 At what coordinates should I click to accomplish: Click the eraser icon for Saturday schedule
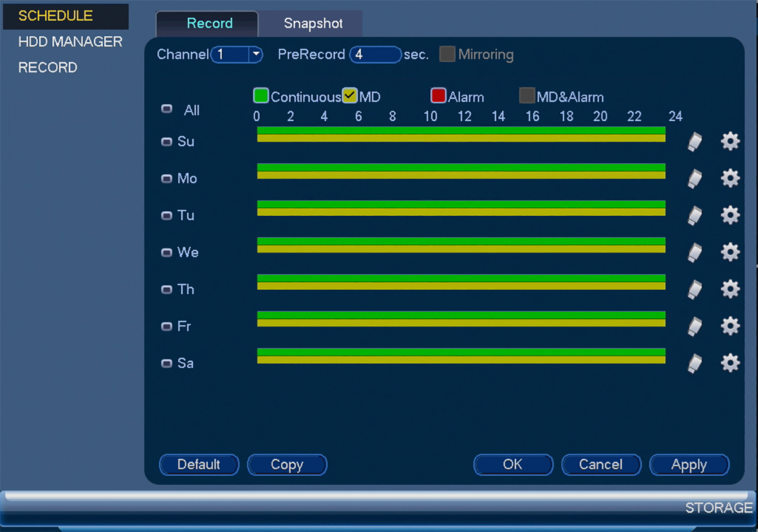click(x=695, y=364)
